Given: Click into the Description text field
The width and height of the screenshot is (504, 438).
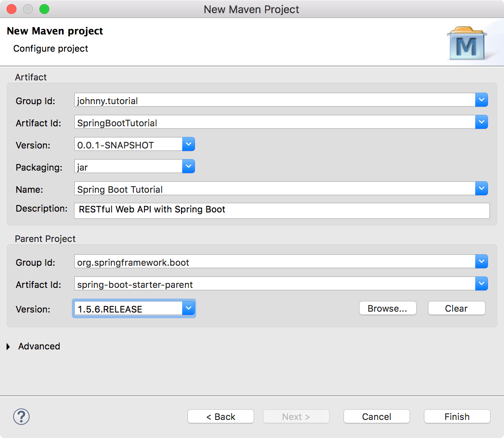Looking at the screenshot, I should click(282, 210).
